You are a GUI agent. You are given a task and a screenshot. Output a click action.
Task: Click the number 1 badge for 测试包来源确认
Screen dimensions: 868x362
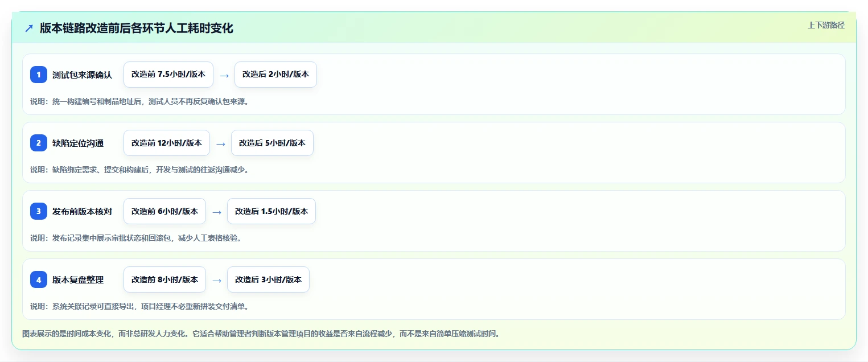point(39,75)
